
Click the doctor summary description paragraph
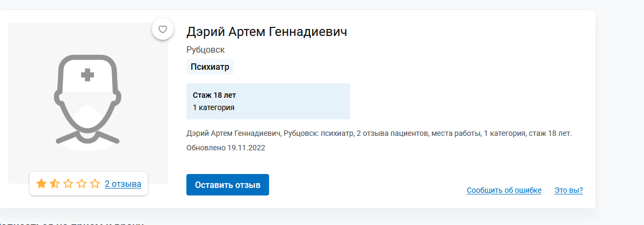pos(379,133)
